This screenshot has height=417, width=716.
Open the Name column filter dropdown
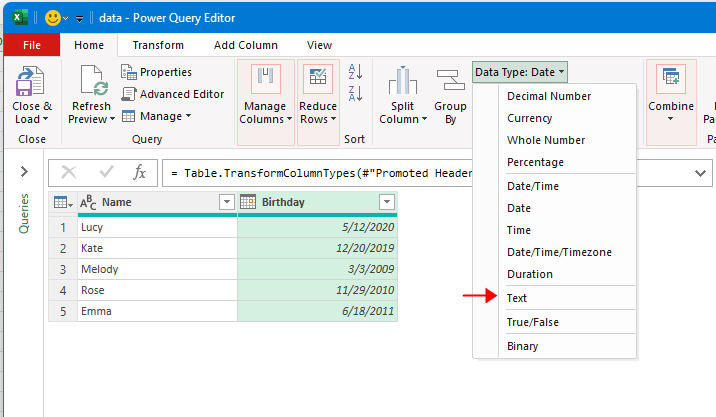click(x=226, y=202)
